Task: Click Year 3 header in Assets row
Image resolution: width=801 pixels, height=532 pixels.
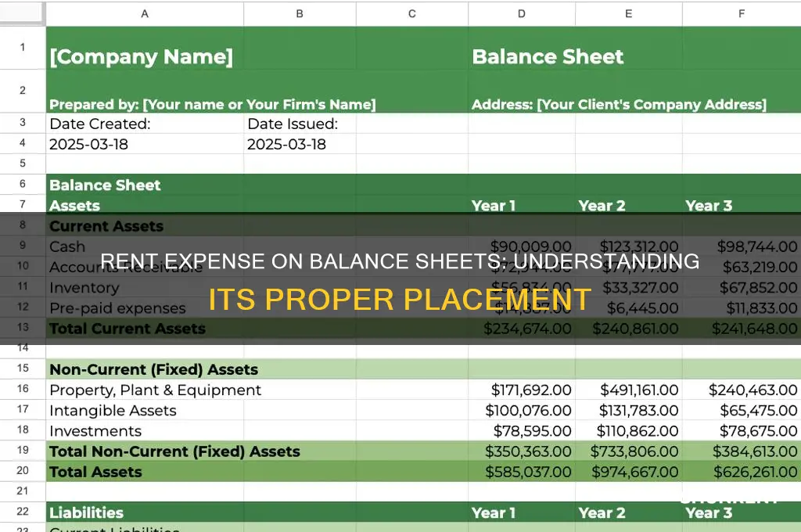Action: tap(709, 206)
